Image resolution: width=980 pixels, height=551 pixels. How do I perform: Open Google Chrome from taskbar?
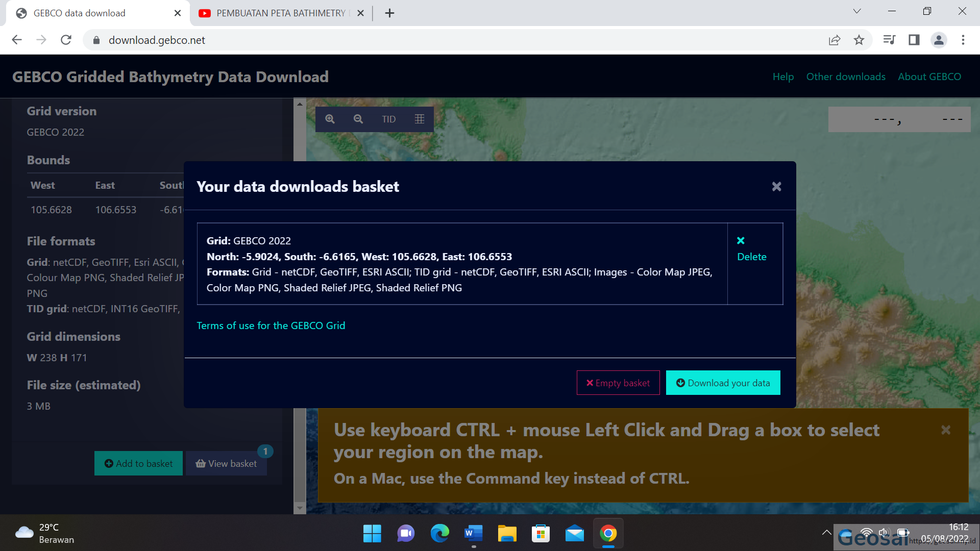tap(608, 534)
